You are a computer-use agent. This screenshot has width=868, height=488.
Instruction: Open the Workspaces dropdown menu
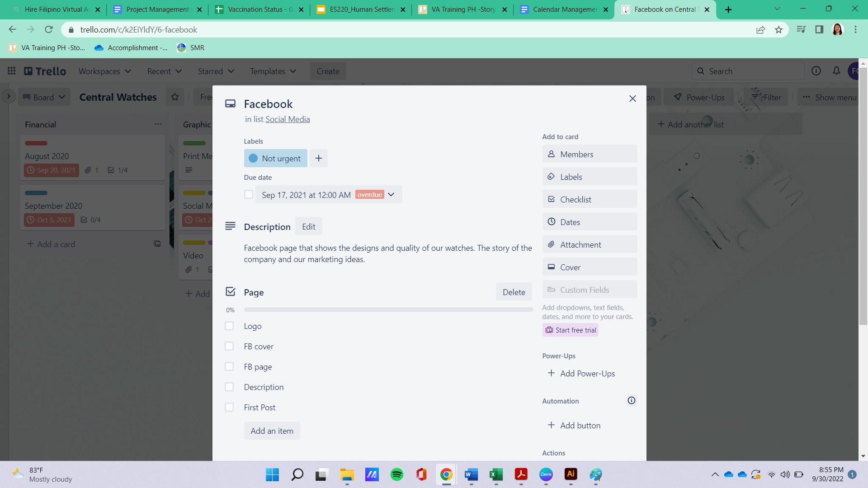click(x=104, y=71)
